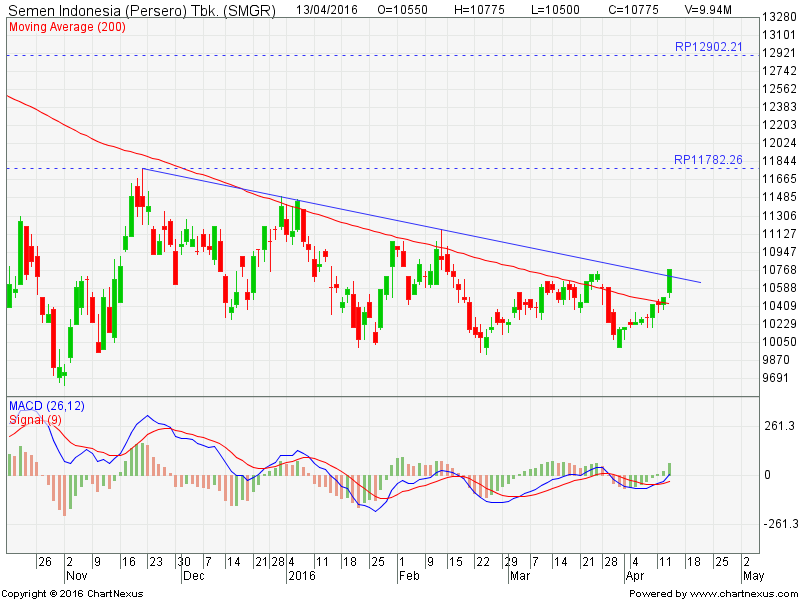
Task: Click the 26 date tick on time axis
Action: pyautogui.click(x=45, y=562)
